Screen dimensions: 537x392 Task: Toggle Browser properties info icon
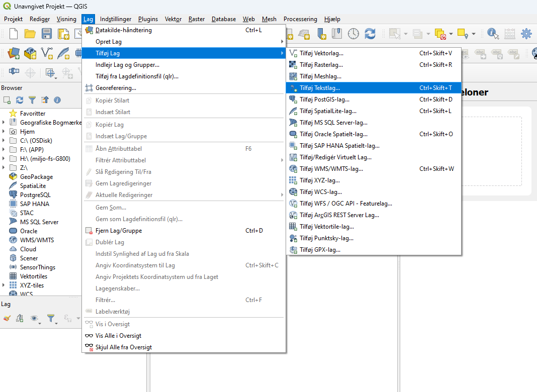point(57,100)
